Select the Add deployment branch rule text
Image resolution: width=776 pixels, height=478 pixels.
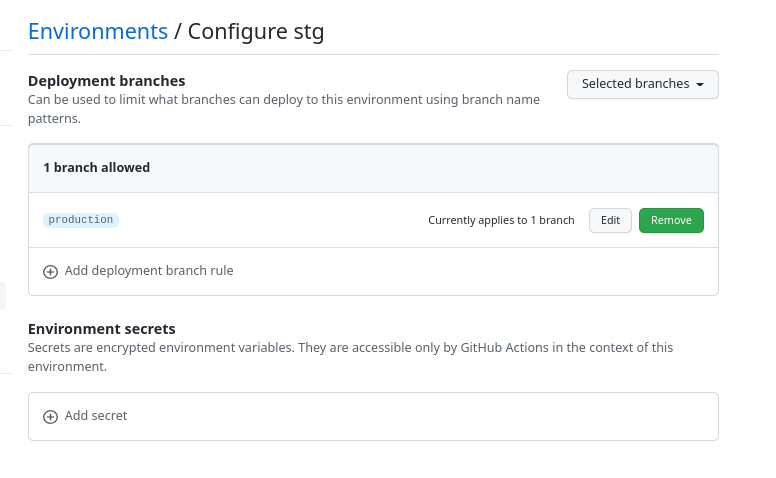pyautogui.click(x=149, y=271)
